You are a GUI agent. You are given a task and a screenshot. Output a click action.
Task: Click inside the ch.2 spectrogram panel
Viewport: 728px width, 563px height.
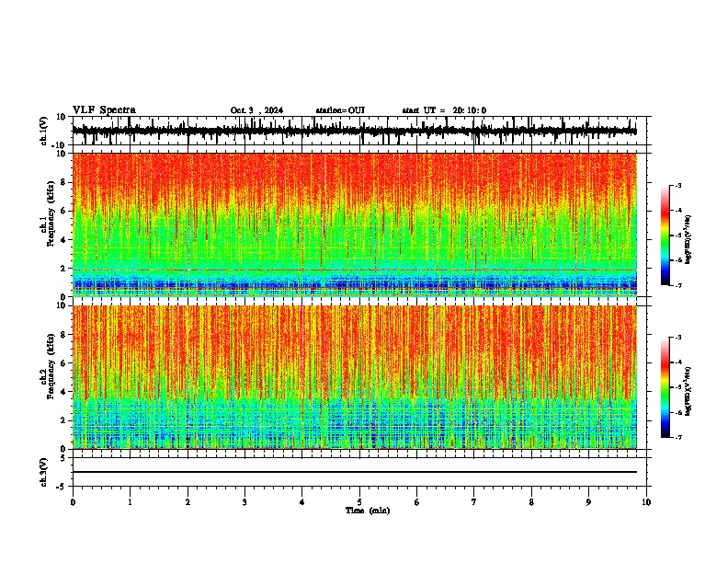[x=355, y=377]
